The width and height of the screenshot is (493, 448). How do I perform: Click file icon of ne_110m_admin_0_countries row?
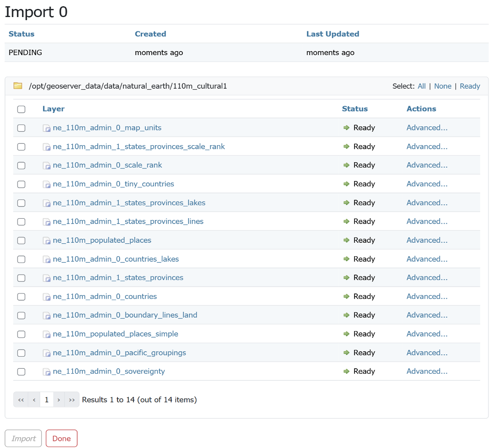47,297
